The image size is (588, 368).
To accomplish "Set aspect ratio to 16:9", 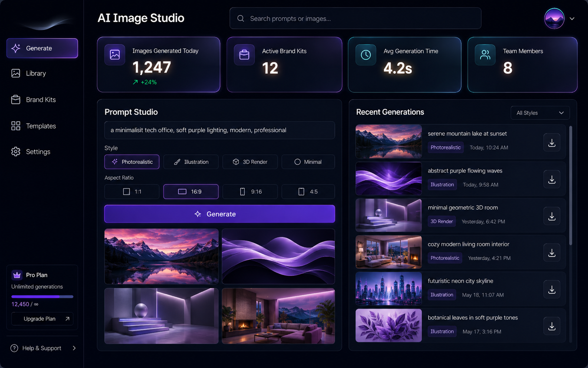I will (191, 192).
